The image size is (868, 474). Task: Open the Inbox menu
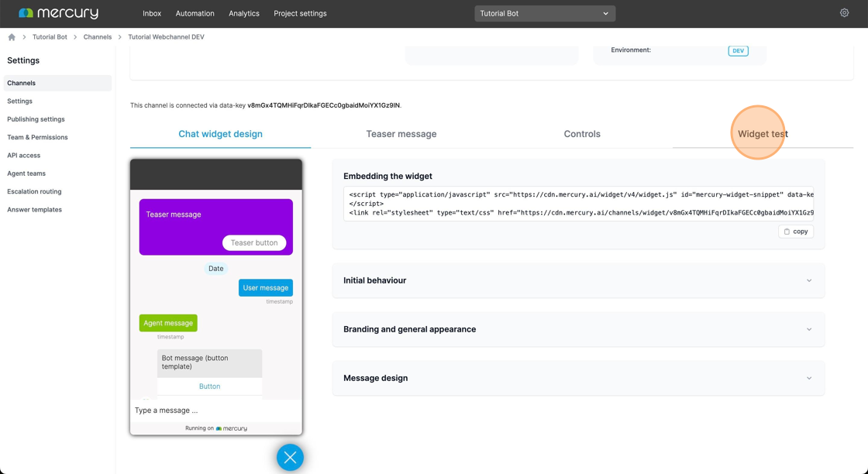click(152, 13)
